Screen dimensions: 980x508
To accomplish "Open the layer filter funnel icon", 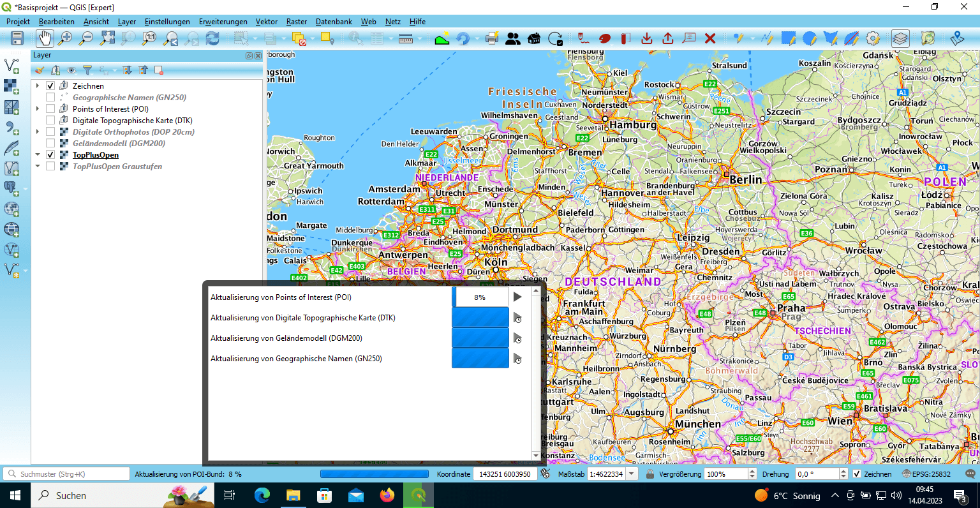I will click(x=87, y=70).
